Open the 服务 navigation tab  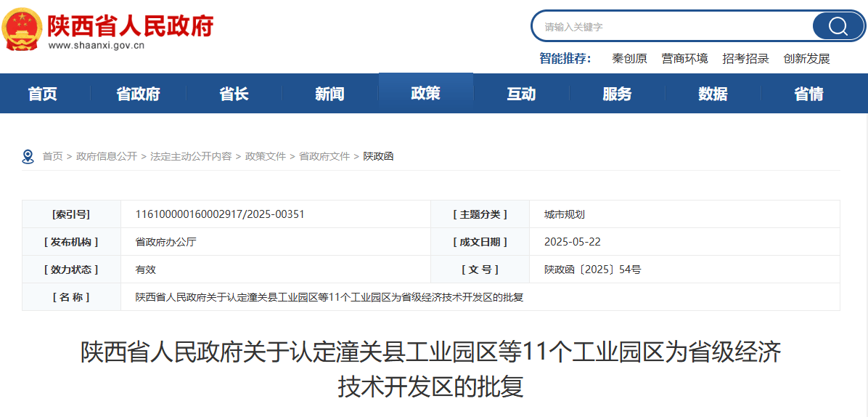[x=617, y=94]
